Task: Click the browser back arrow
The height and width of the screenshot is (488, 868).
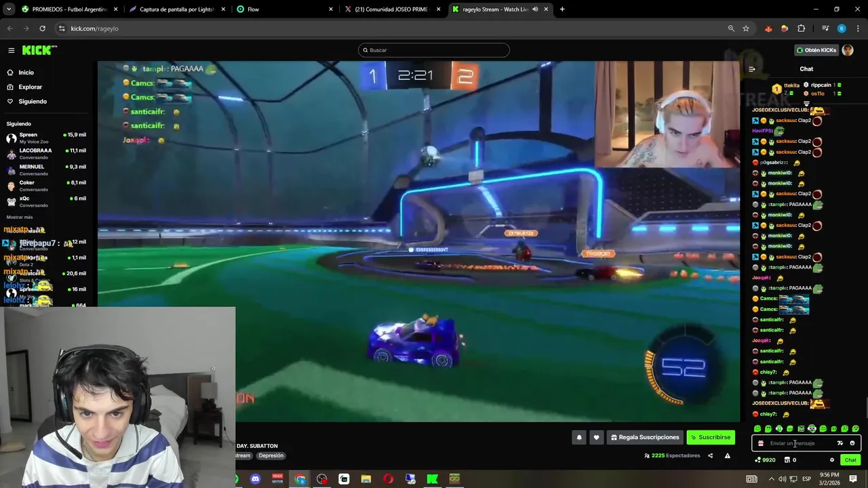Action: point(9,28)
